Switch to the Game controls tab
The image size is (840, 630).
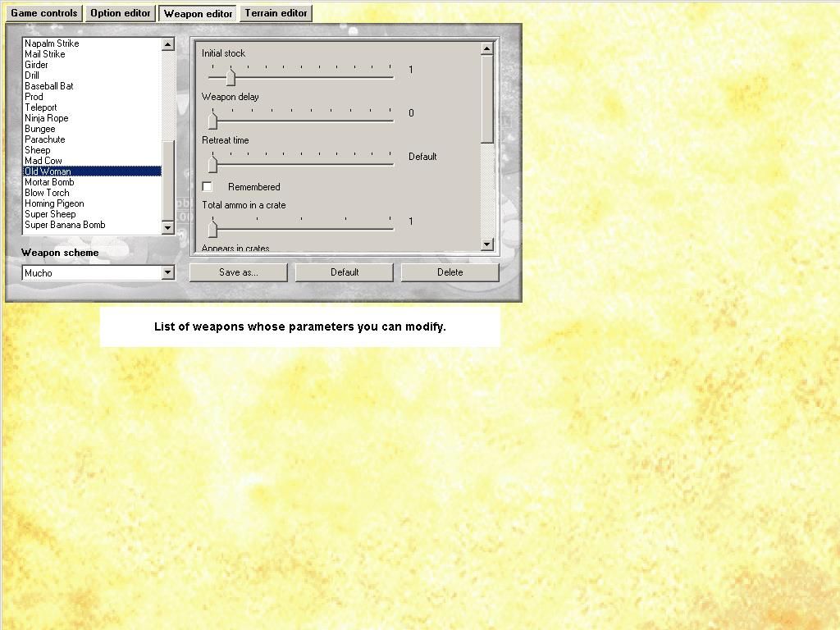click(x=44, y=13)
